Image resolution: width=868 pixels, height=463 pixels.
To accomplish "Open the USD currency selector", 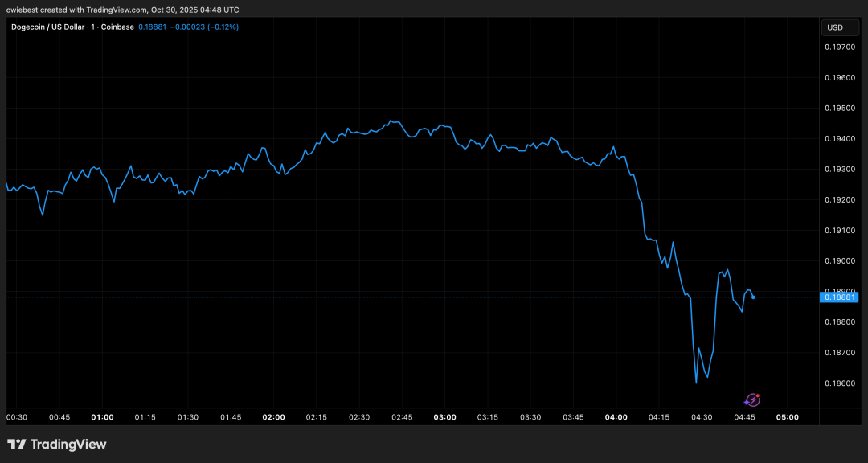I will (x=835, y=27).
